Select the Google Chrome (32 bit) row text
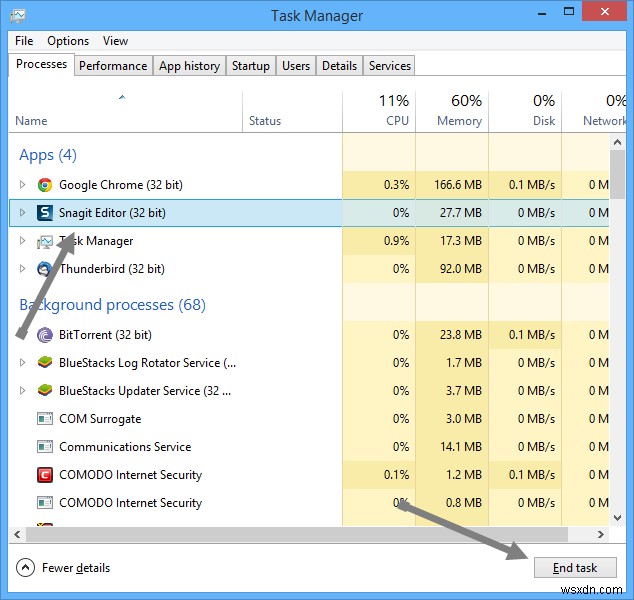634x600 pixels. (121, 185)
